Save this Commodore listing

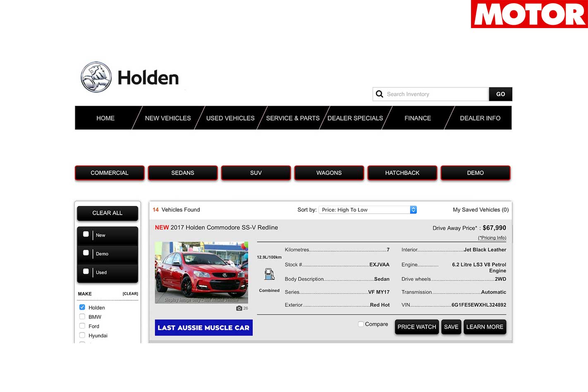point(451,327)
